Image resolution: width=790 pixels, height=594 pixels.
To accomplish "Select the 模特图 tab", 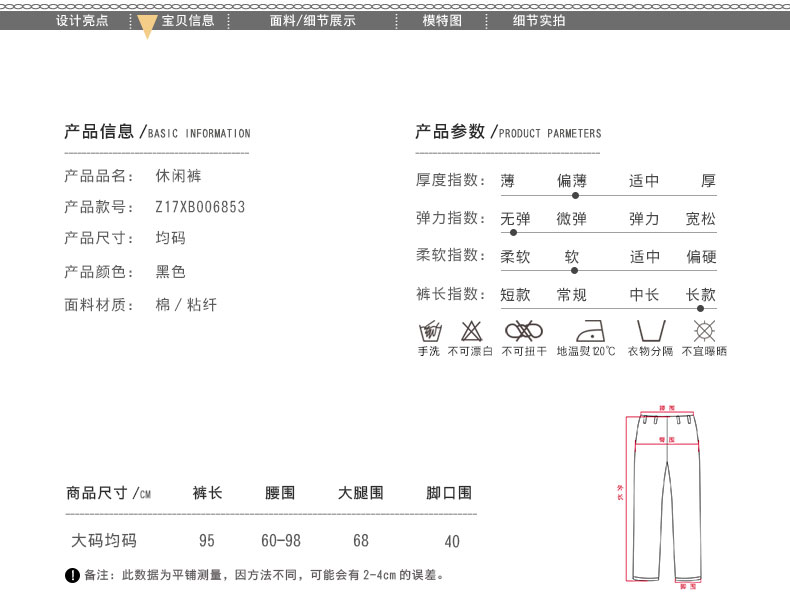I will (x=442, y=20).
